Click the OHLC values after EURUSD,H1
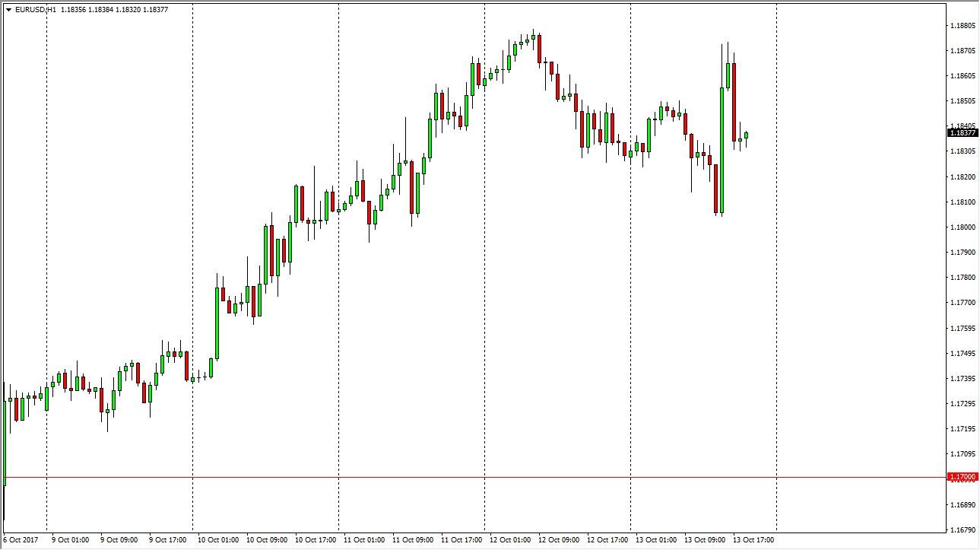This screenshot has width=980, height=550. click(x=114, y=9)
